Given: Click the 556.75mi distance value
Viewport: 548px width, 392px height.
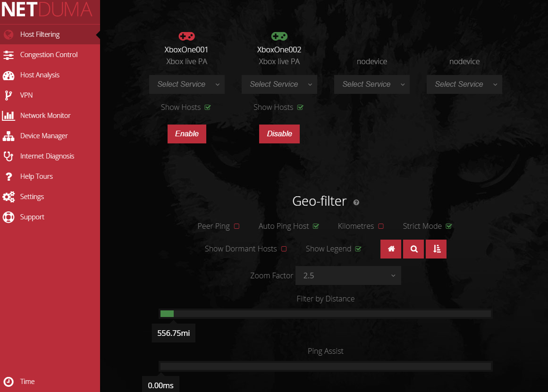Looking at the screenshot, I should (x=174, y=333).
